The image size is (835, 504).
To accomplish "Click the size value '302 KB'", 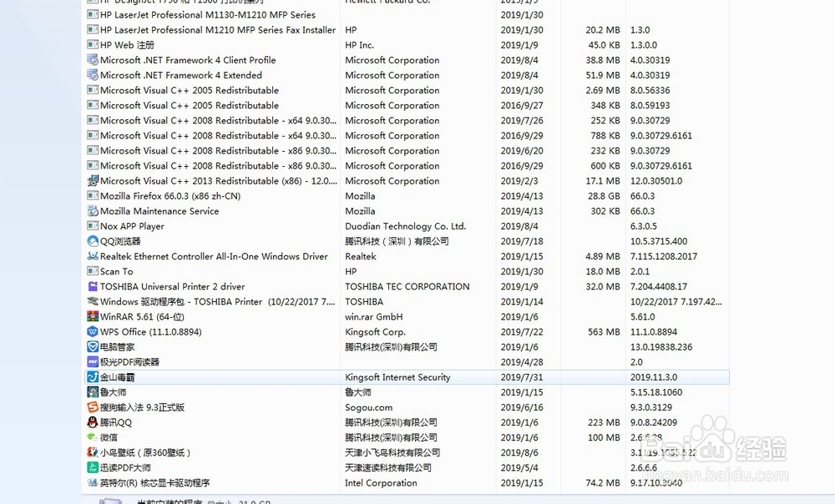I will (x=605, y=211).
